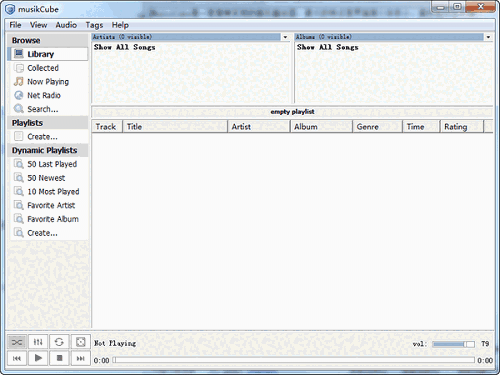Click the 10 Most Played icon
500x375 pixels.
coord(19,191)
